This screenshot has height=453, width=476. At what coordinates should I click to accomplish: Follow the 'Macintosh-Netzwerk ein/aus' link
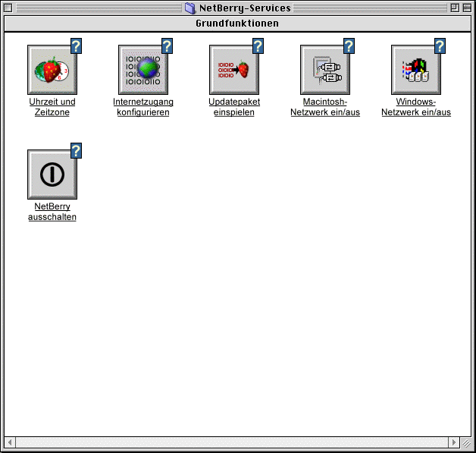click(x=325, y=107)
